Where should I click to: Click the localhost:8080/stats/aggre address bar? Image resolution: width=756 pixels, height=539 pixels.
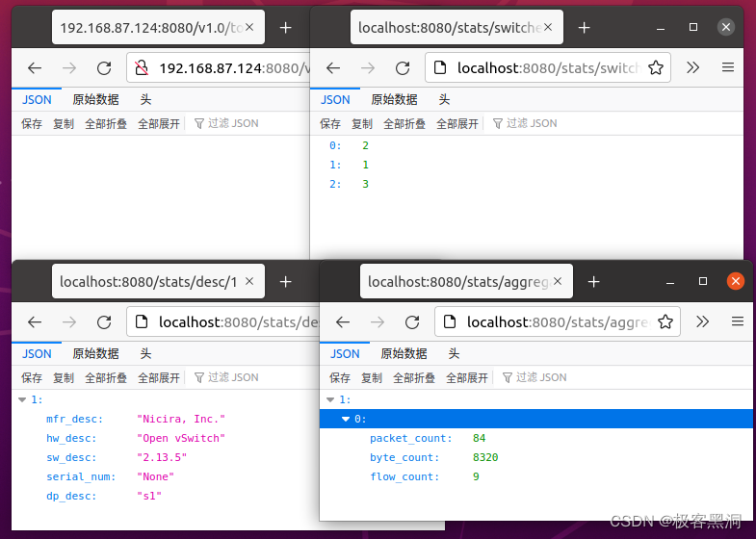pos(558,321)
